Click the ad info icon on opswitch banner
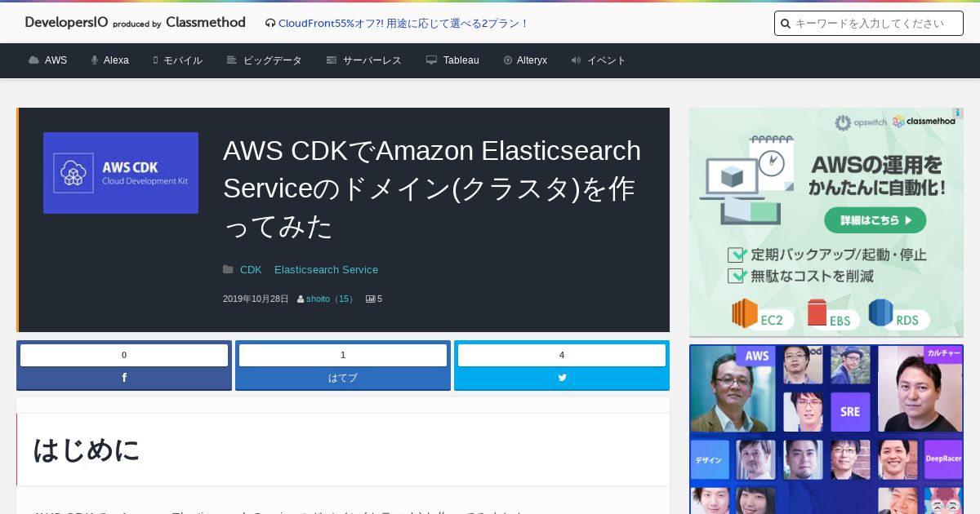The image size is (980, 514). [x=957, y=113]
